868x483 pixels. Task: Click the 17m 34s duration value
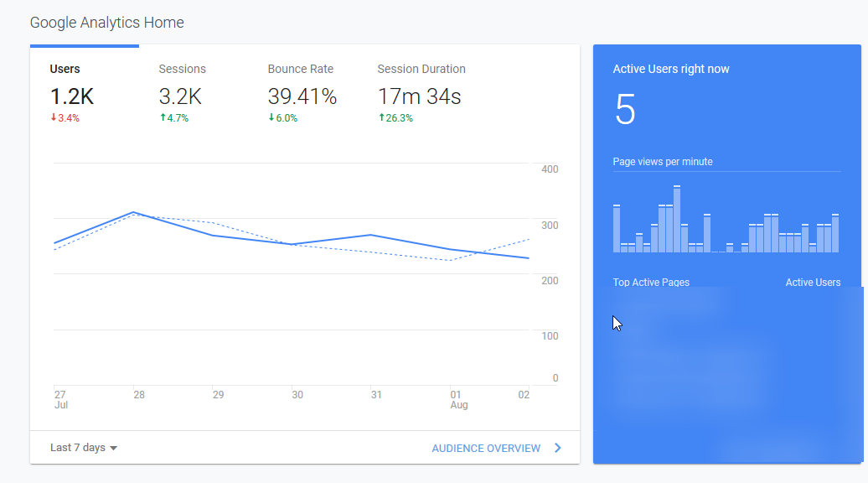pos(419,96)
